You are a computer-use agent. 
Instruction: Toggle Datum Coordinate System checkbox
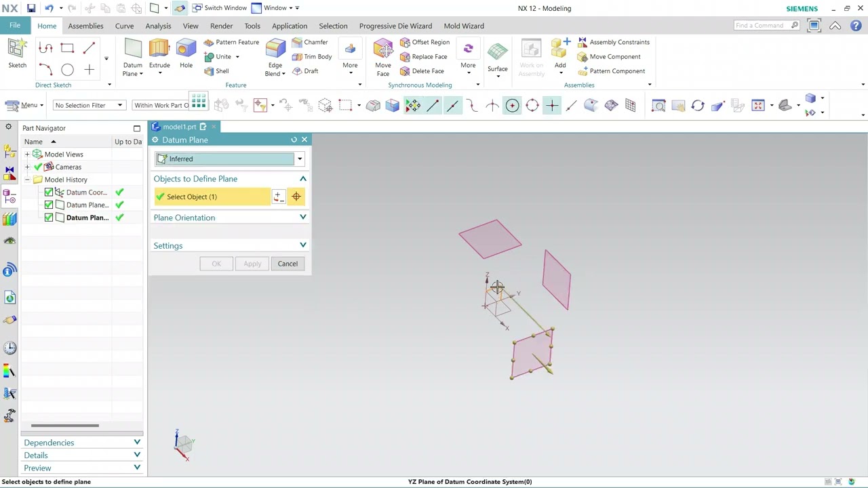click(x=49, y=192)
